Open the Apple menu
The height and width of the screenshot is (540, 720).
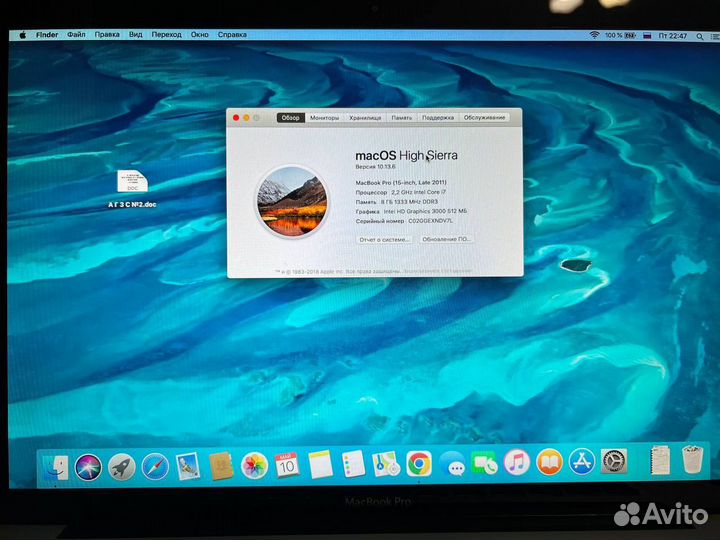pyautogui.click(x=22, y=35)
